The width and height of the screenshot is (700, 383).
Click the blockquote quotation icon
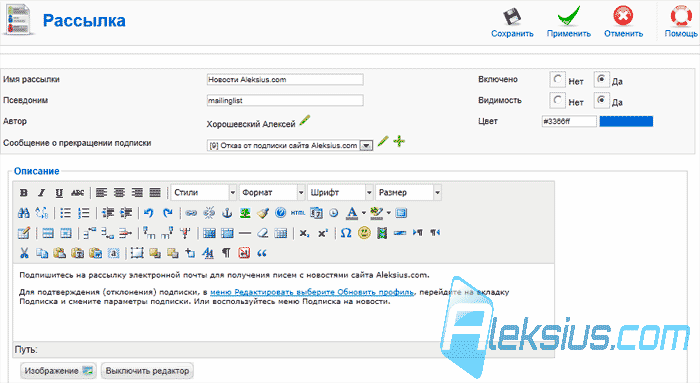[x=262, y=253]
